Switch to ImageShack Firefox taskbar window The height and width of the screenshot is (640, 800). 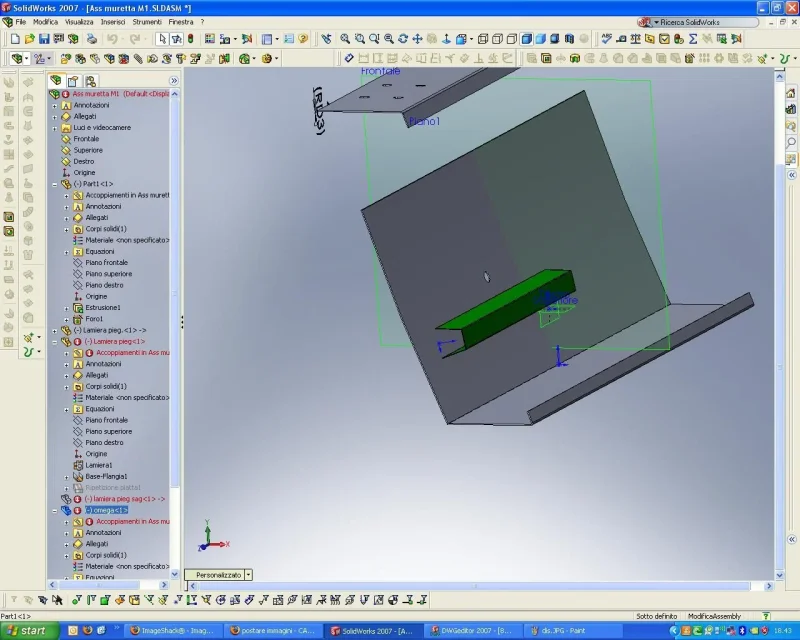click(173, 630)
